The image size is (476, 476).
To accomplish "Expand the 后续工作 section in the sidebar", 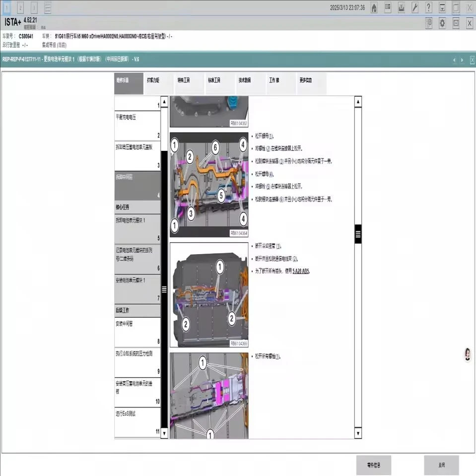I will point(137,310).
